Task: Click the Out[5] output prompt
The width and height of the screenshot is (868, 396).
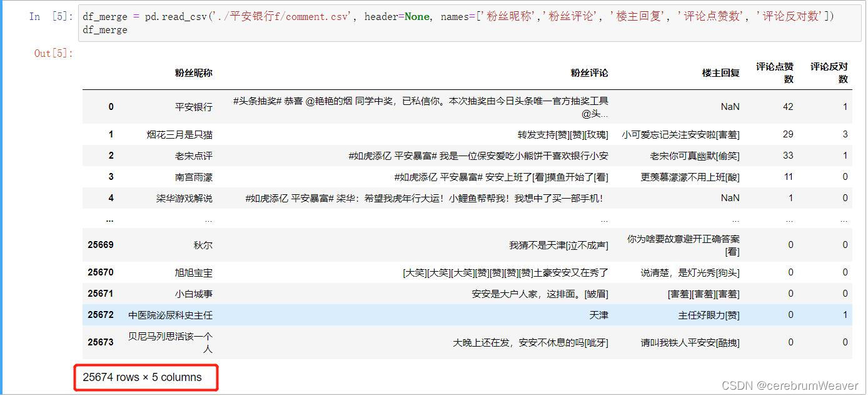Action: (x=53, y=53)
